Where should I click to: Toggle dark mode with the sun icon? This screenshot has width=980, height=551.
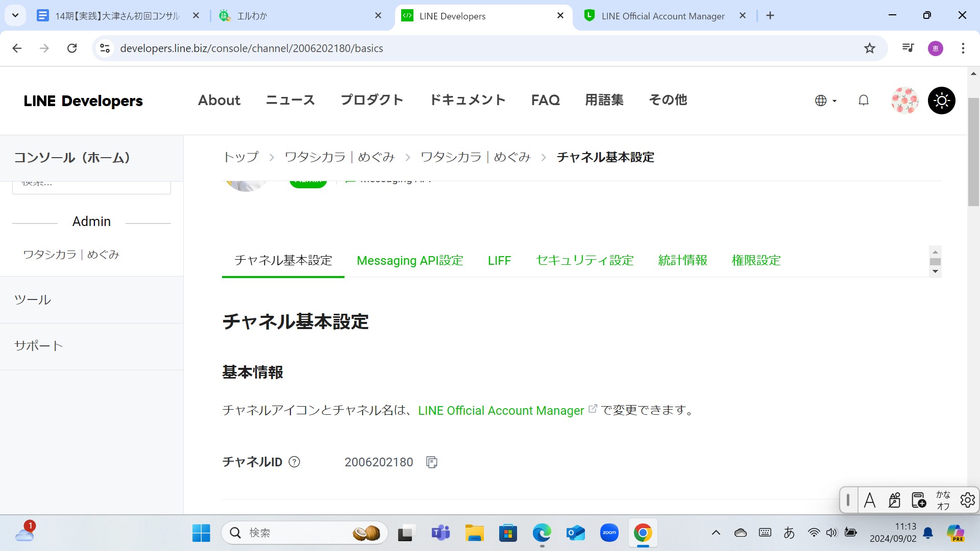point(942,101)
